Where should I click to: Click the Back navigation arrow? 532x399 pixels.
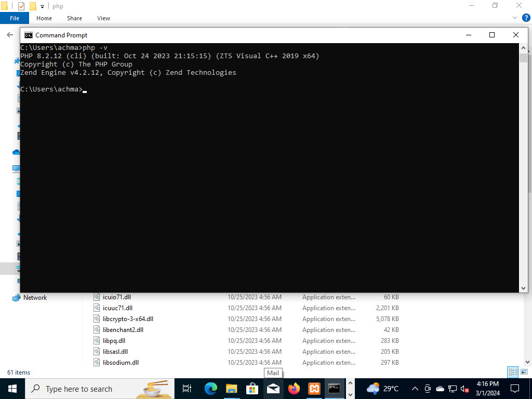pyautogui.click(x=10, y=34)
